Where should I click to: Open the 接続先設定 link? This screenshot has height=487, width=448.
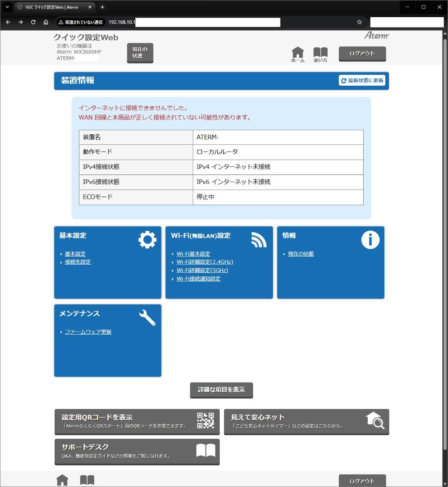(x=78, y=262)
